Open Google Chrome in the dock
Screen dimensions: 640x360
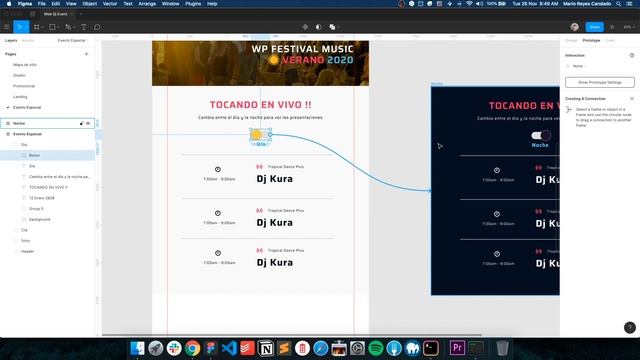pyautogui.click(x=192, y=348)
